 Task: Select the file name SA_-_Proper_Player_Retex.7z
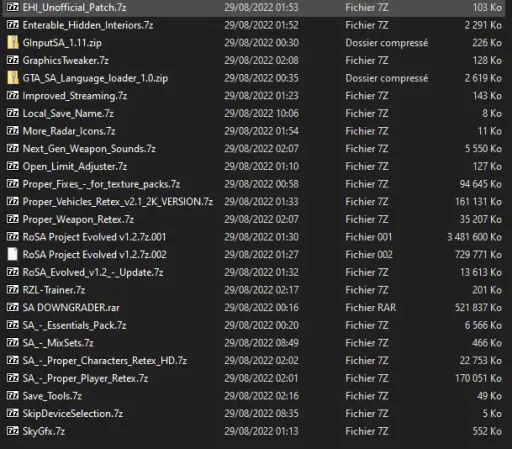85,378
